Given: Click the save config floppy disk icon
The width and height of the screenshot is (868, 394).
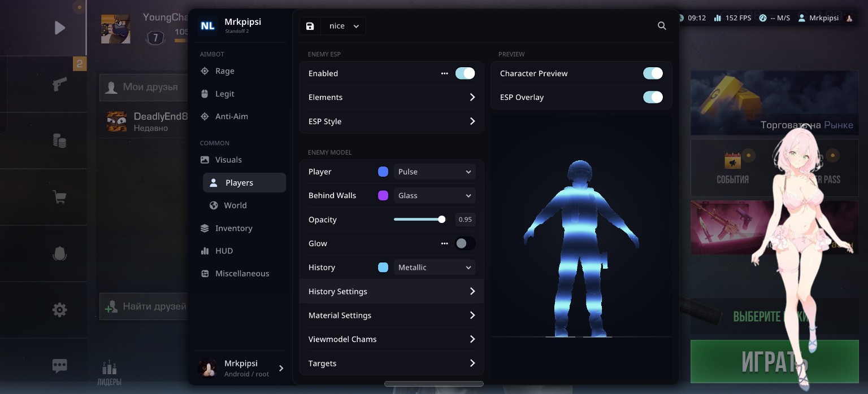Looking at the screenshot, I should click(x=310, y=26).
